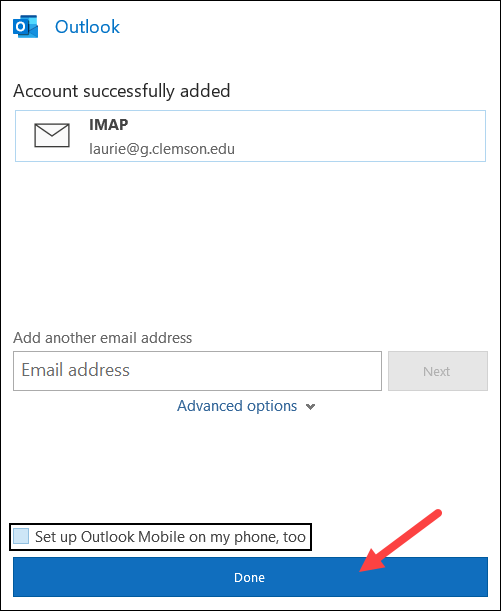Tick the Outlook Mobile setup checkbox

(21, 536)
